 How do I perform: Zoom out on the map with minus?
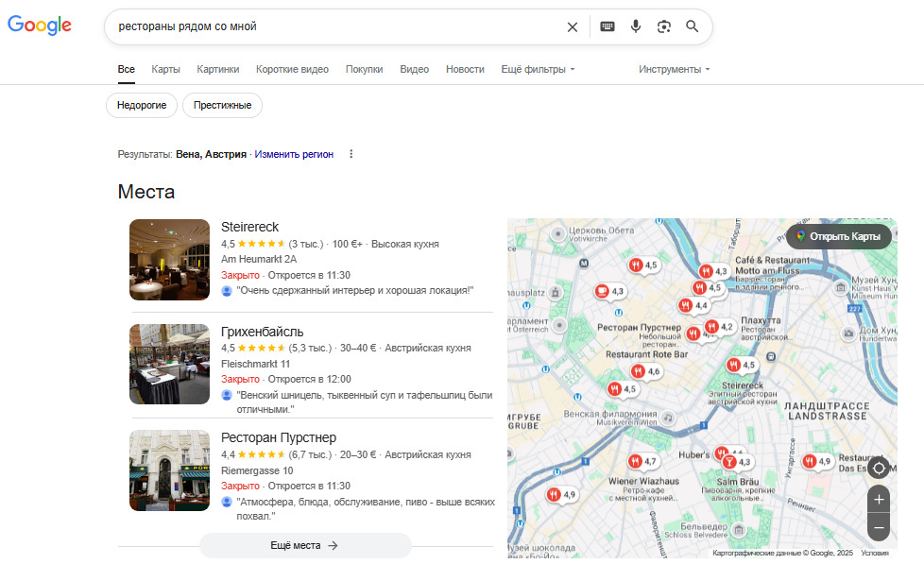[x=879, y=527]
